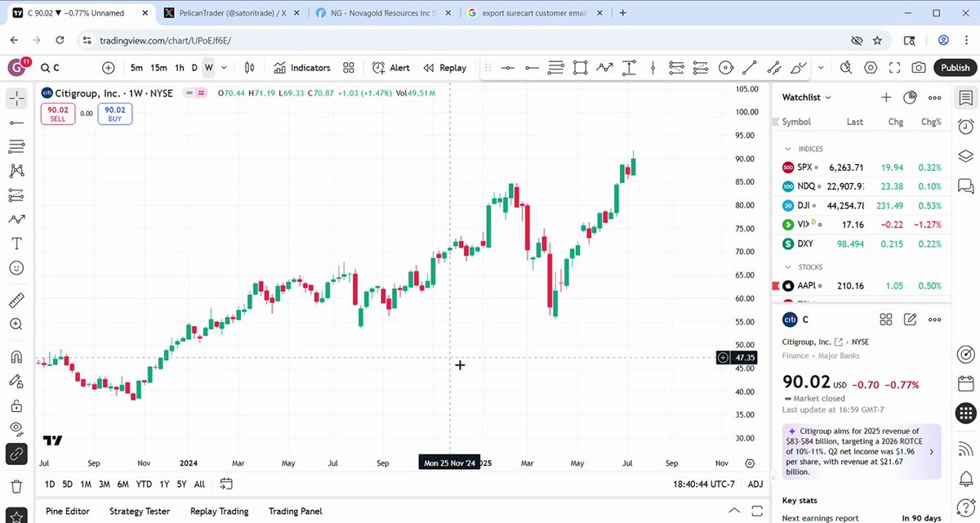Toggle ADJ adjusted data
The height and width of the screenshot is (523, 980).
tap(755, 485)
